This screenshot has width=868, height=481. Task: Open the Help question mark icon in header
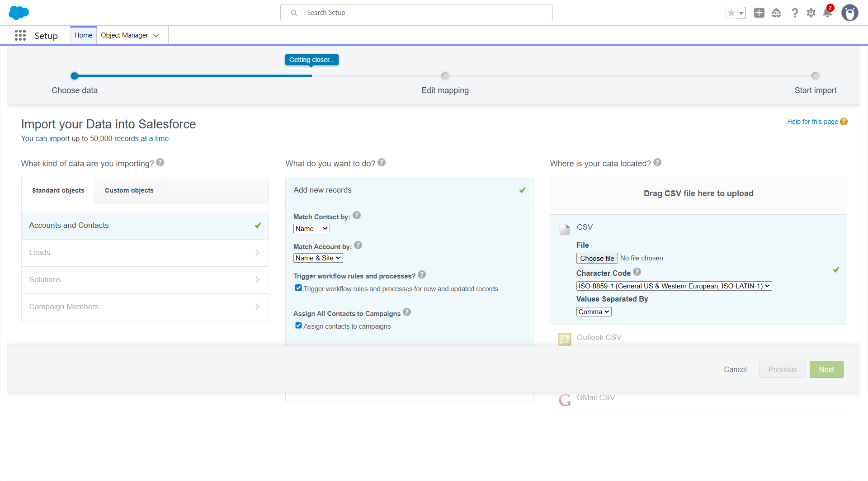[x=794, y=13]
